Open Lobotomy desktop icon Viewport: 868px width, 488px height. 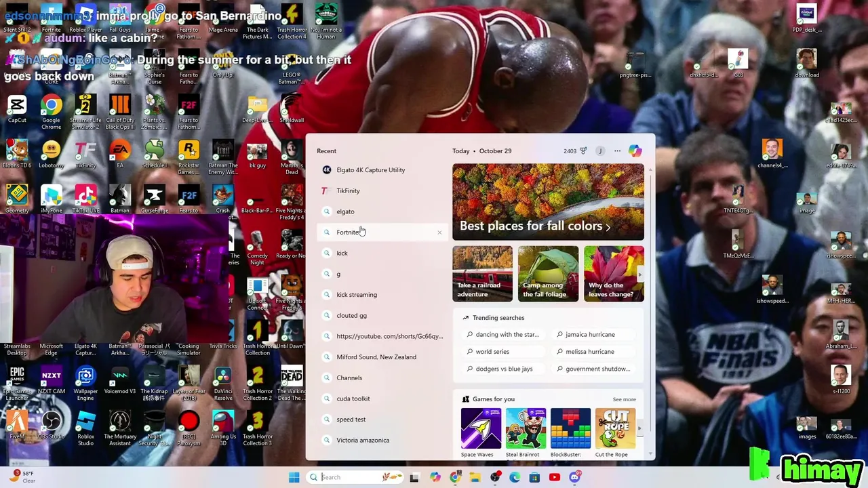pyautogui.click(x=51, y=154)
